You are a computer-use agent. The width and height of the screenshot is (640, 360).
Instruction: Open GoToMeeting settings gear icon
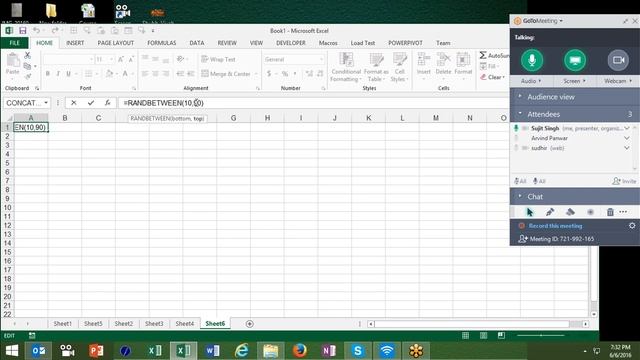(x=632, y=225)
